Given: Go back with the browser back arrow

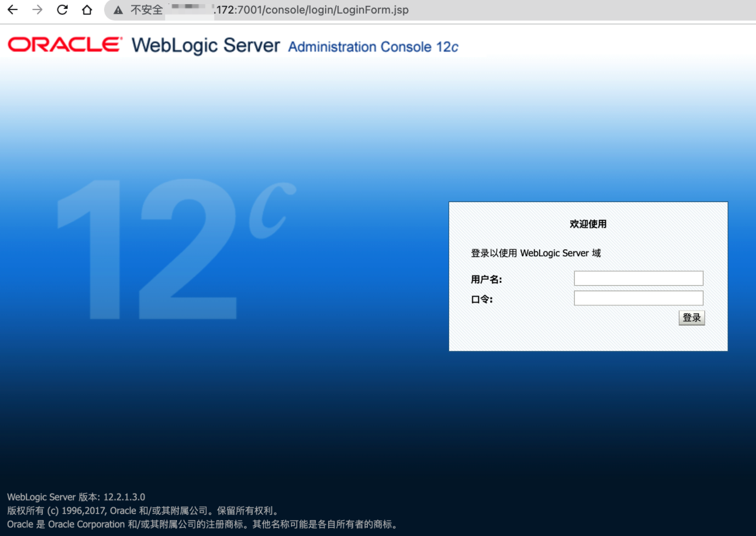Looking at the screenshot, I should [x=12, y=10].
